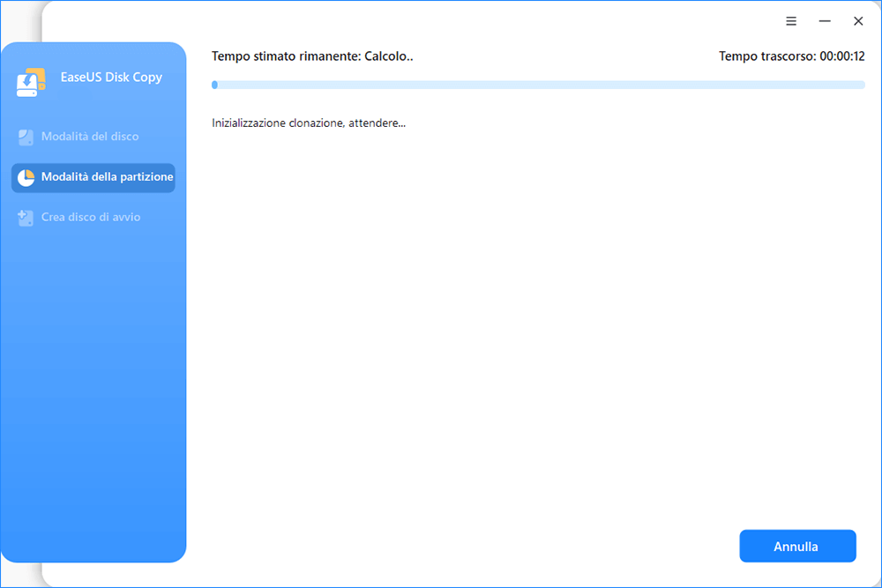Click the Modalità del disco disk icon
882x588 pixels.
[26, 138]
